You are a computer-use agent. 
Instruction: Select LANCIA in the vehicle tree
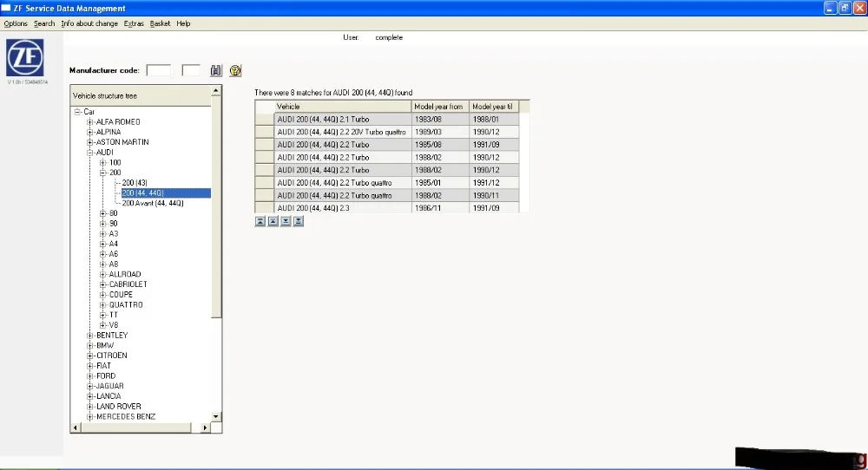point(108,396)
